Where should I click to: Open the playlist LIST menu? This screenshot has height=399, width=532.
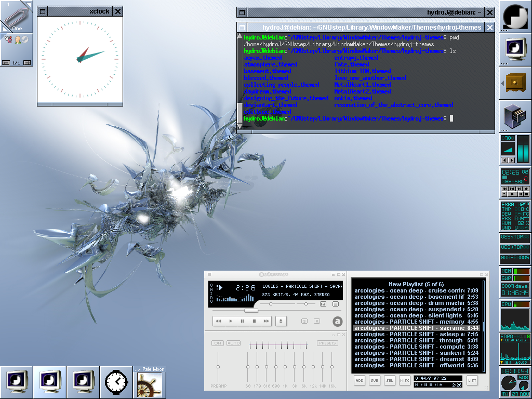point(472,381)
